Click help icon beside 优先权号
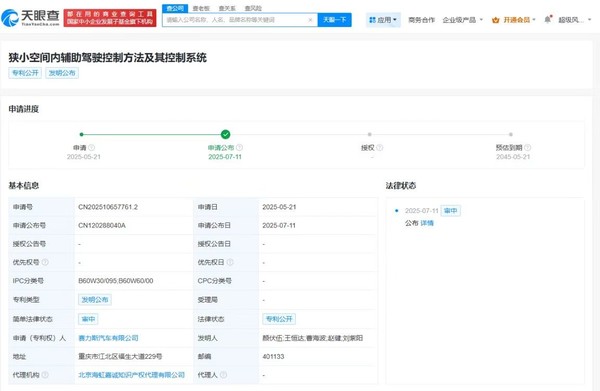 pos(45,262)
